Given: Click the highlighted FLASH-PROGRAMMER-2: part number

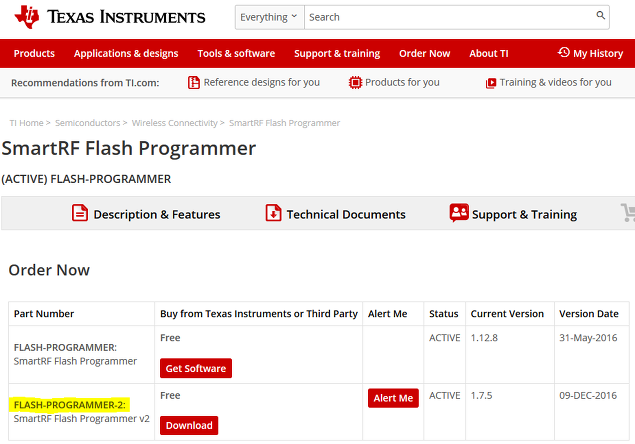Looking at the screenshot, I should 69,405.
